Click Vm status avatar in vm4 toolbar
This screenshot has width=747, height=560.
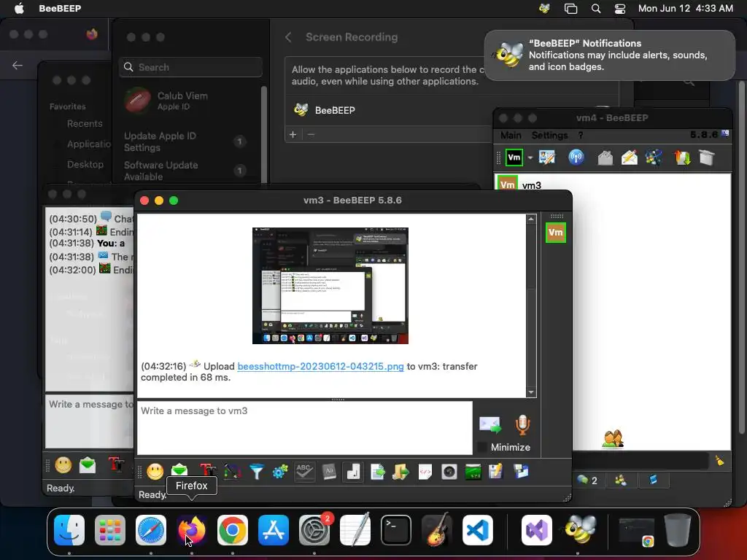[514, 157]
